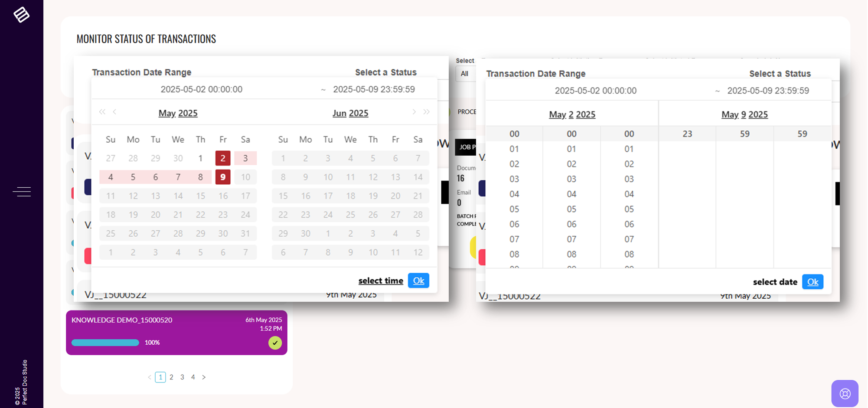Screen dimensions: 868x408
Task: Go to previous year in calendar
Action: [x=102, y=112]
